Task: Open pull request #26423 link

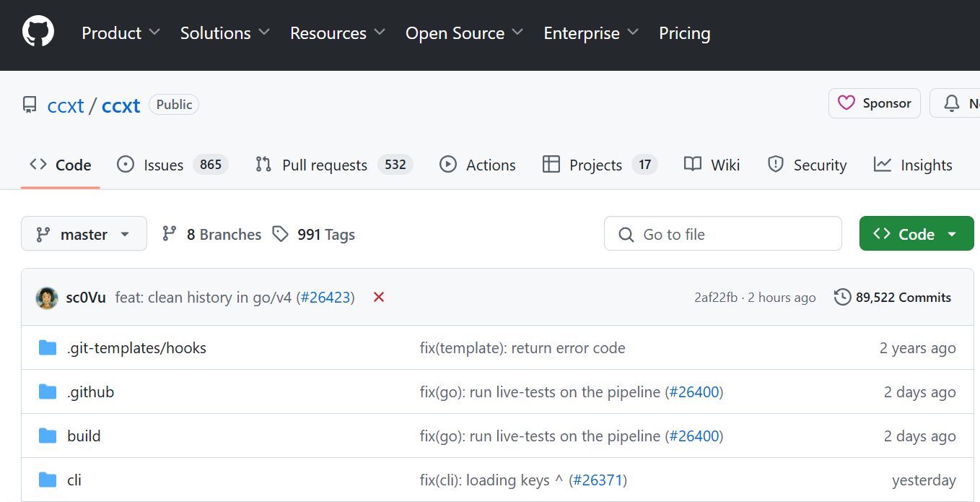Action: [x=325, y=298]
